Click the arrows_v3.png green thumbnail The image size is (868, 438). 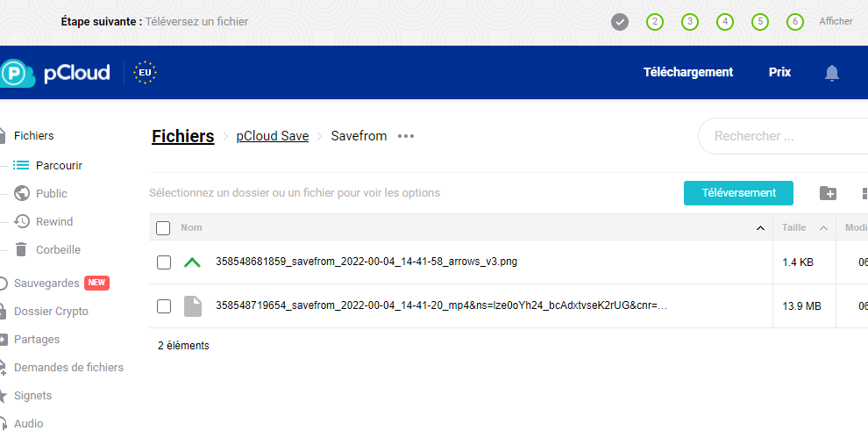click(192, 262)
